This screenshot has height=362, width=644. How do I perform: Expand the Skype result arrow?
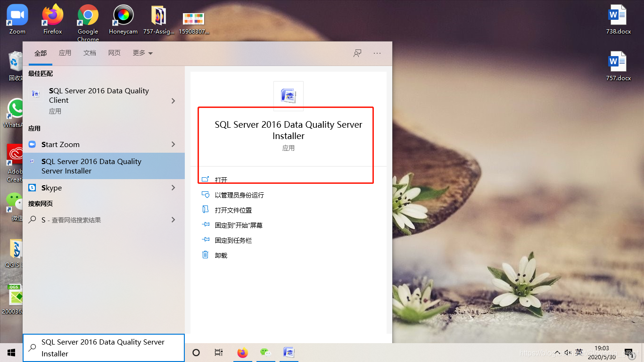[173, 188]
